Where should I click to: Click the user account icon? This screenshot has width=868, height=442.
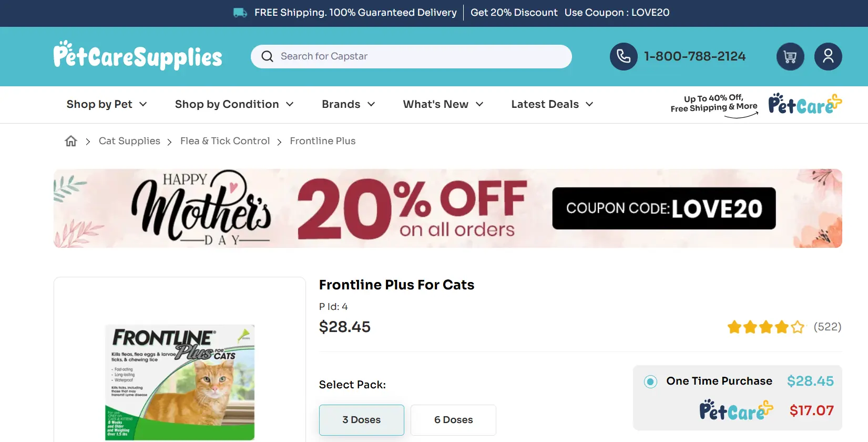coord(828,56)
